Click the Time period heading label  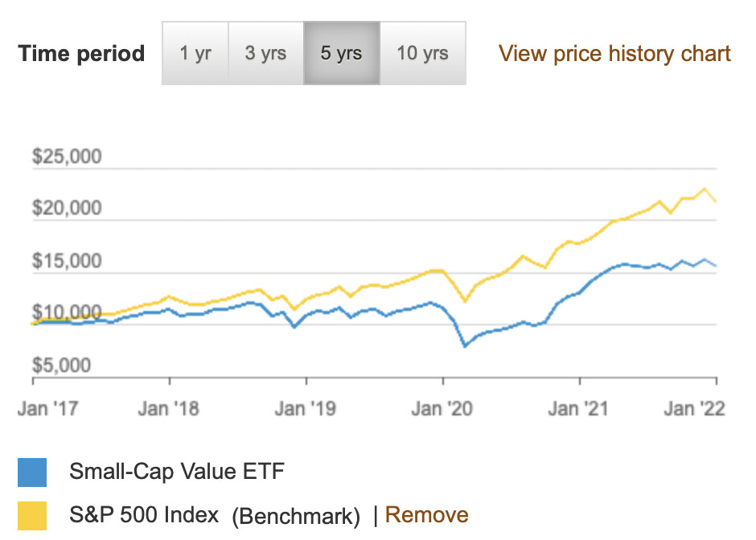(81, 54)
